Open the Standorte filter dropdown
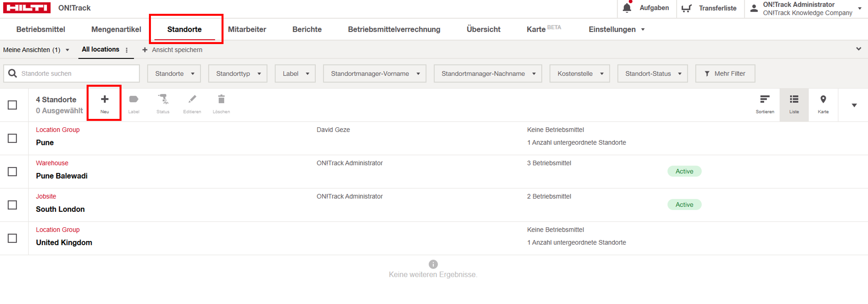 [174, 73]
